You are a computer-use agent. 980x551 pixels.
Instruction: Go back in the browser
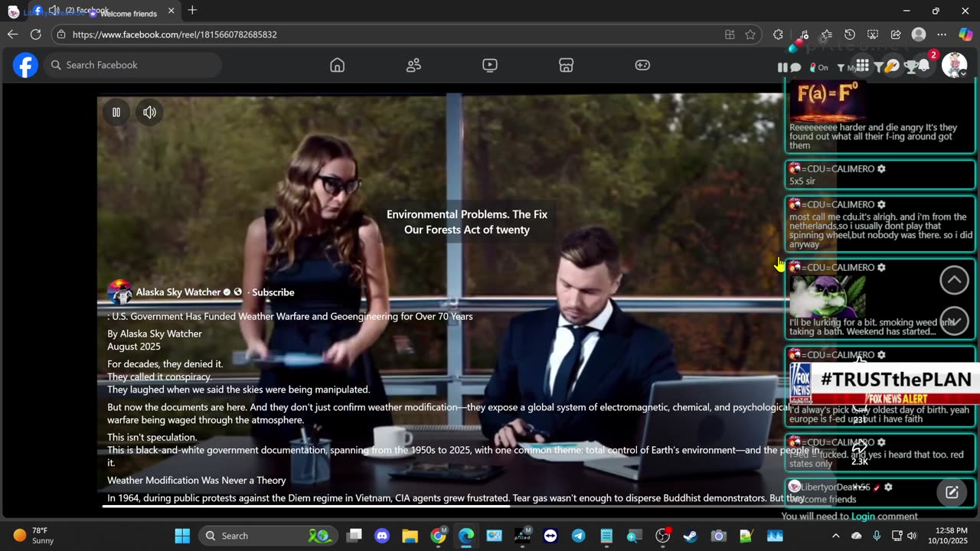pyautogui.click(x=12, y=34)
